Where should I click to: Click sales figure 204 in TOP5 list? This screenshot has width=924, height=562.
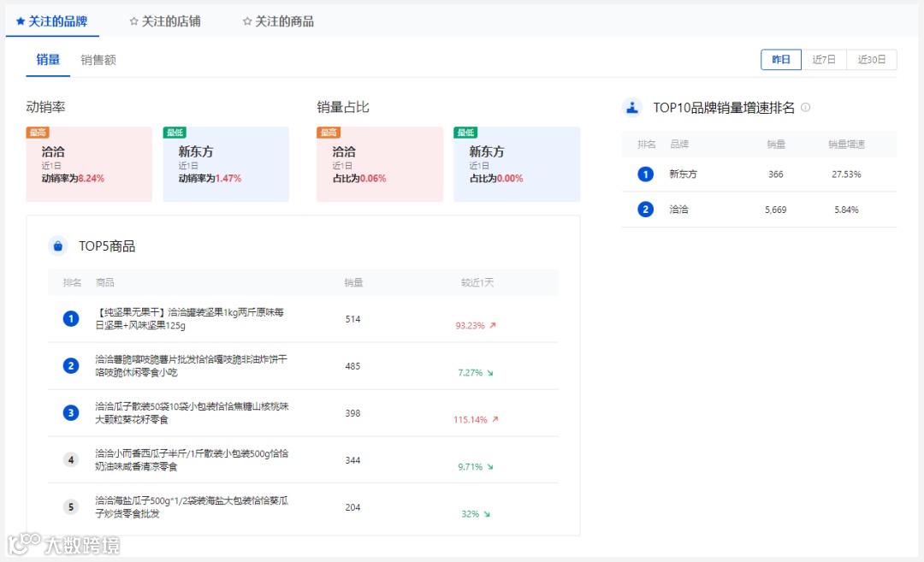click(x=353, y=508)
